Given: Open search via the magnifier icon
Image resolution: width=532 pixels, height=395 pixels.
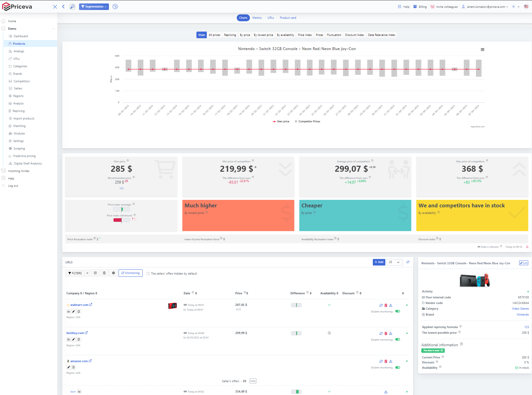Looking at the screenshot, I should tap(72, 7).
